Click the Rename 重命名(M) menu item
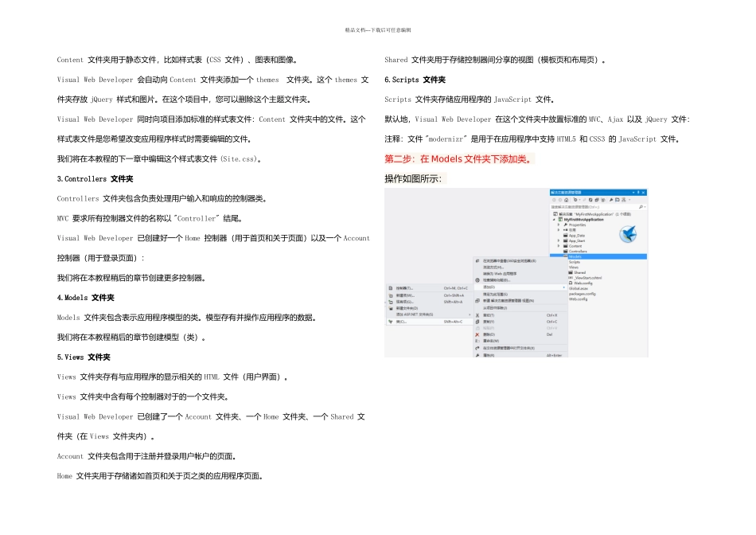The height and width of the screenshot is (535, 756). tap(520, 341)
